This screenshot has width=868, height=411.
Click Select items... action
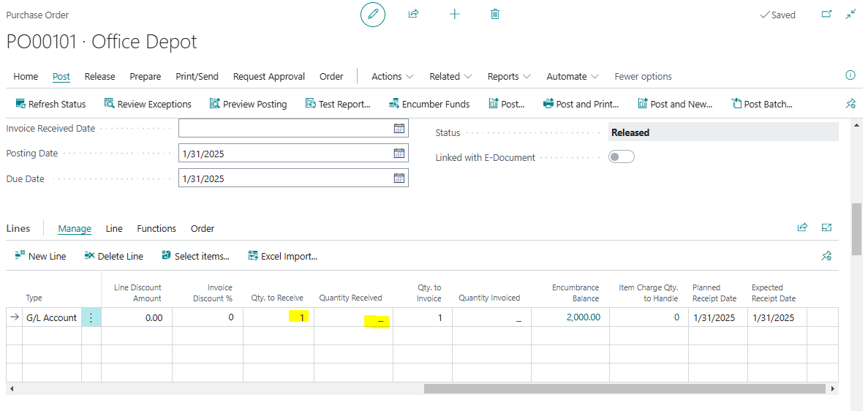195,256
